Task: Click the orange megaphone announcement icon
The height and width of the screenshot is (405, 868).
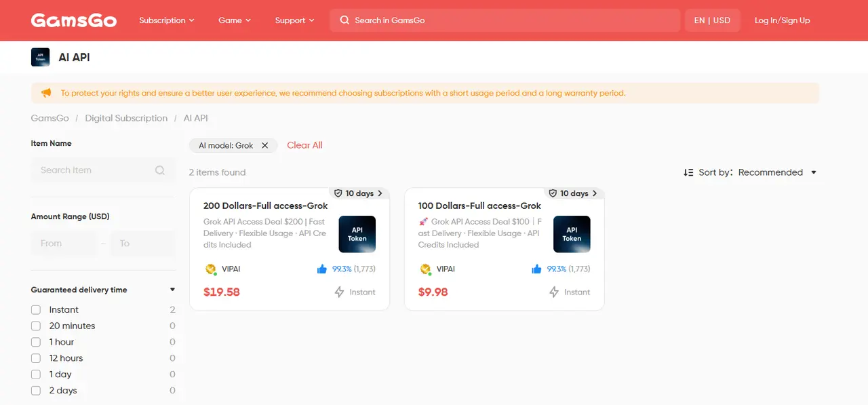Action: (46, 93)
